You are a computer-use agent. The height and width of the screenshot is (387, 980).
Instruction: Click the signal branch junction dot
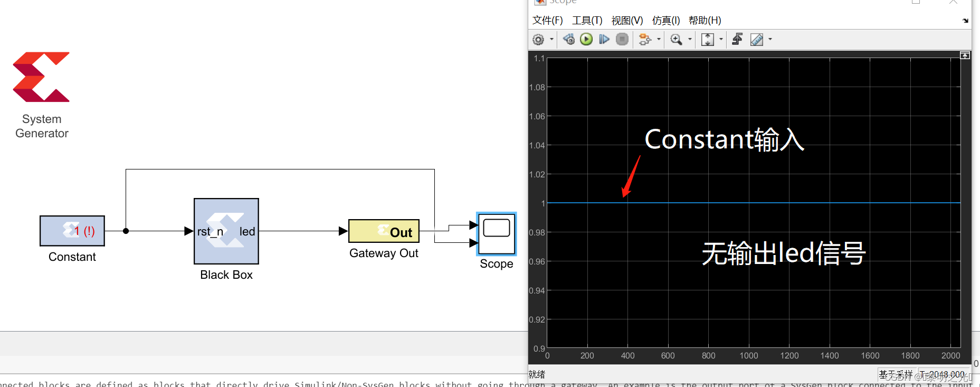coord(126,231)
